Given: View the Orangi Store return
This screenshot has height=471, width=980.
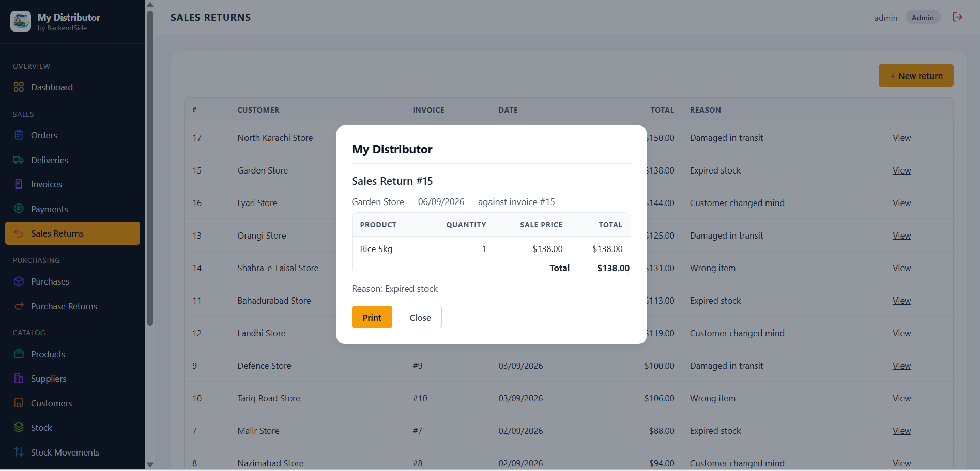Looking at the screenshot, I should (x=901, y=235).
